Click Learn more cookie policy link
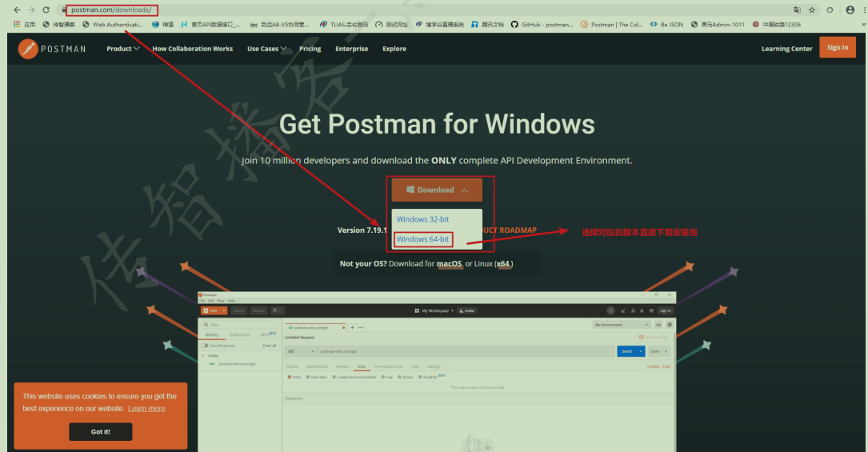 click(x=146, y=409)
